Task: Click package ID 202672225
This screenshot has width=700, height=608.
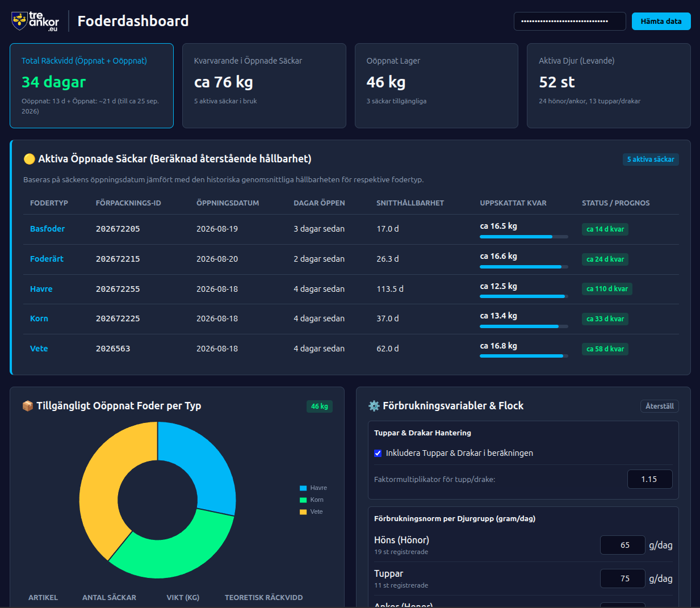Action: point(118,318)
